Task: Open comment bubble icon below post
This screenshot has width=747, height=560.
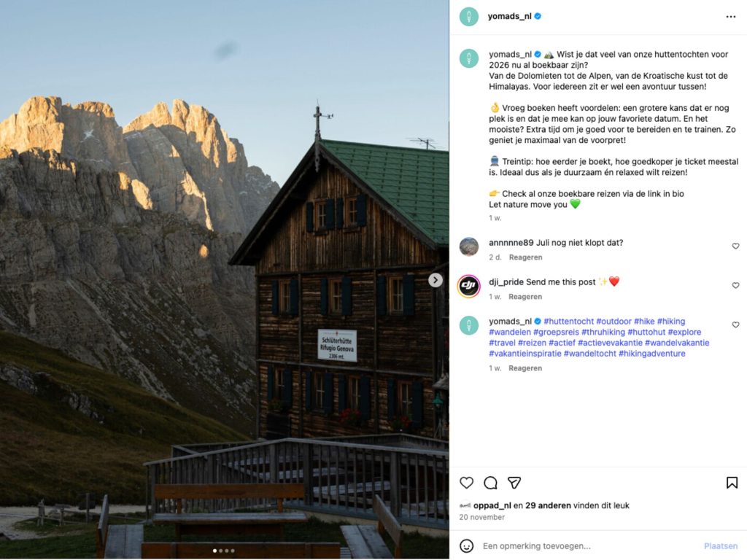Action: click(x=490, y=483)
